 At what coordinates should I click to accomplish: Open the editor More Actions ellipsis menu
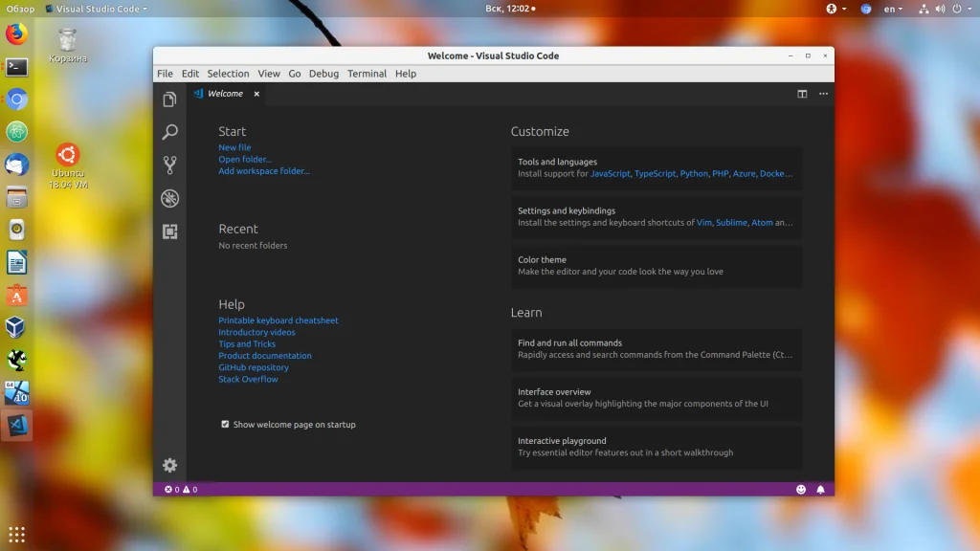(823, 94)
